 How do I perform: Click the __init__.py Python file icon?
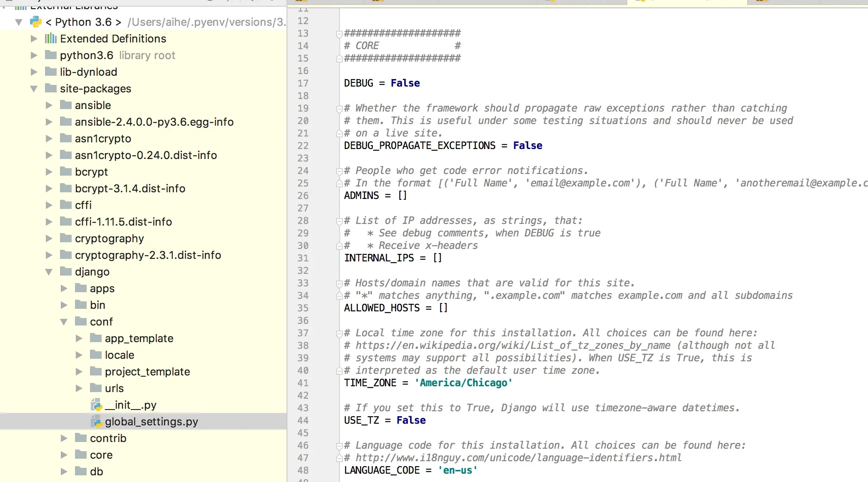[96, 405]
